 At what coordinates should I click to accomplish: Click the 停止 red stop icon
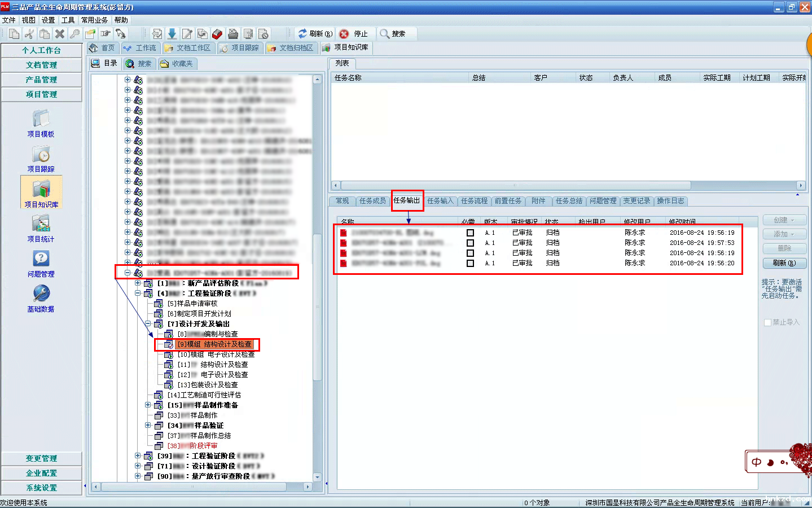pyautogui.click(x=344, y=34)
